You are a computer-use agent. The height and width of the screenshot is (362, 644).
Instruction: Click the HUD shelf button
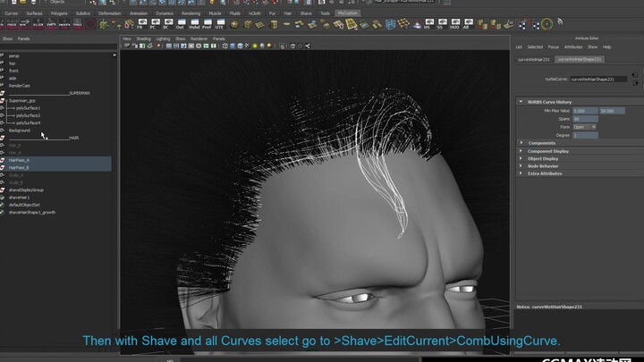[455, 24]
